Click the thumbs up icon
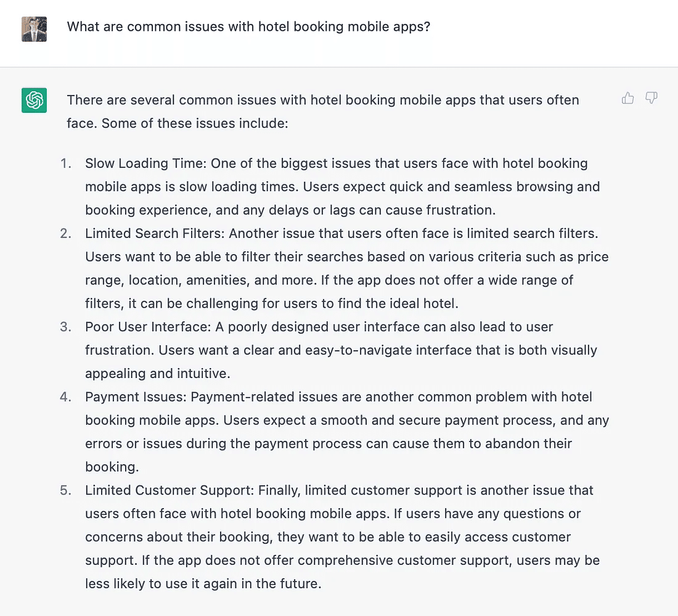 628,98
